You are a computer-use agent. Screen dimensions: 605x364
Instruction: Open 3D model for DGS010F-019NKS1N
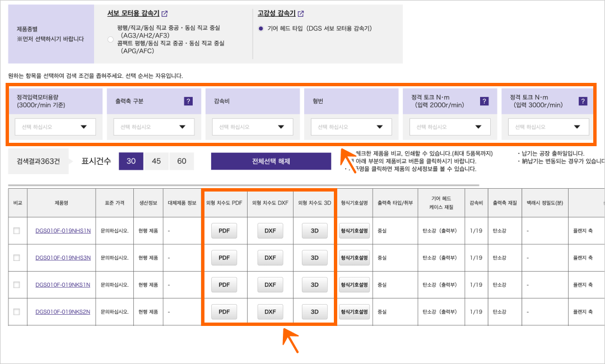pyautogui.click(x=314, y=284)
